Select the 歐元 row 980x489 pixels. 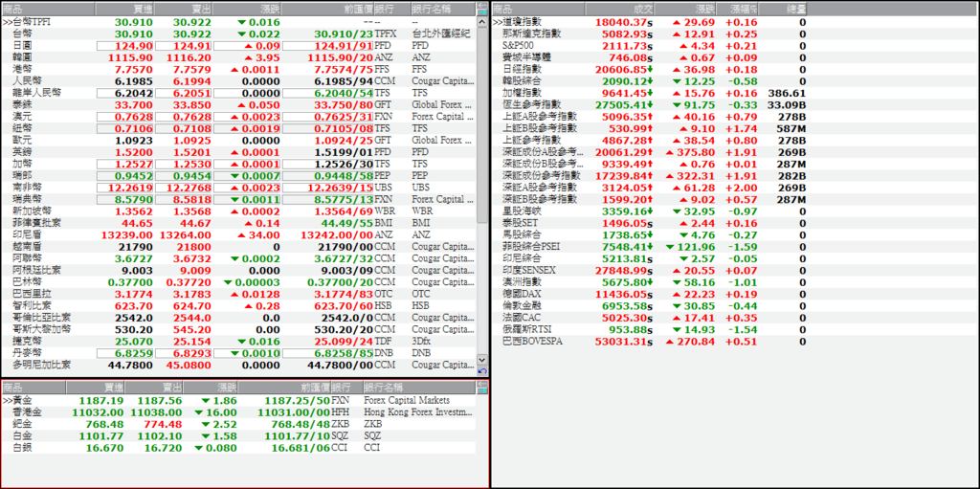(x=238, y=140)
